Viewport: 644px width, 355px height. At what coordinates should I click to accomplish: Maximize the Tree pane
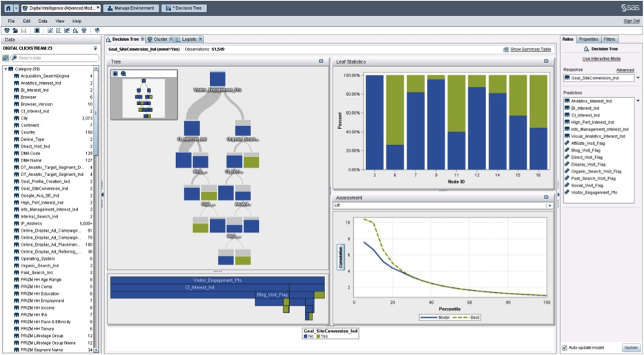tap(321, 61)
